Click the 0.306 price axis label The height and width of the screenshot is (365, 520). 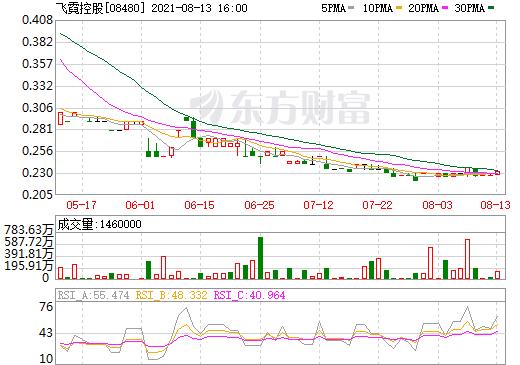click(x=38, y=108)
